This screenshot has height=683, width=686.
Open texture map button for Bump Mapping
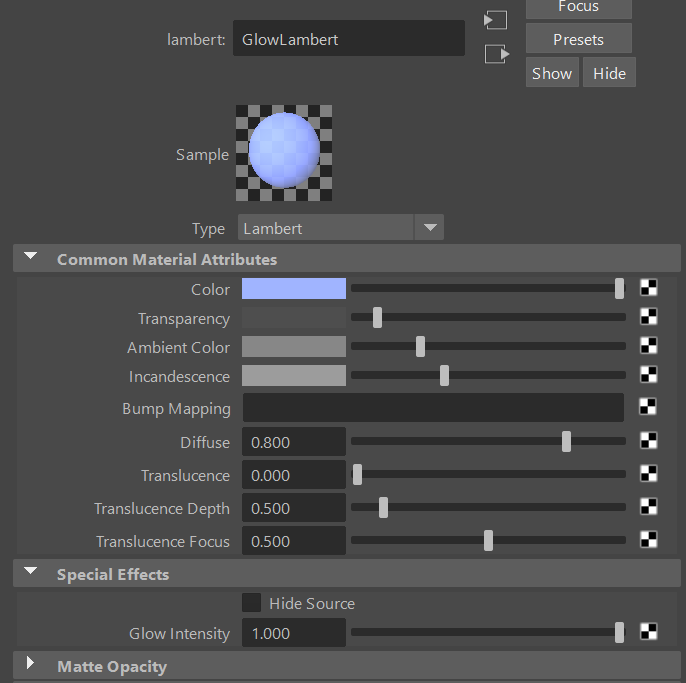[x=648, y=407]
